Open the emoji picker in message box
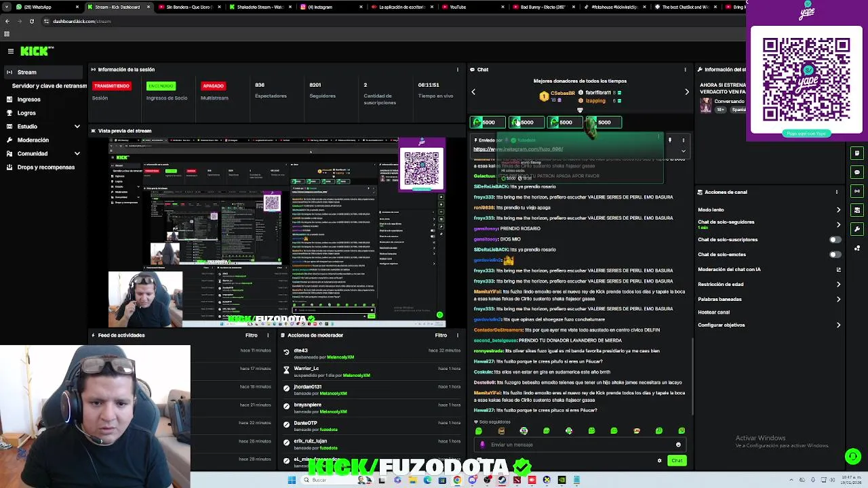The image size is (868, 488). pyautogui.click(x=678, y=445)
